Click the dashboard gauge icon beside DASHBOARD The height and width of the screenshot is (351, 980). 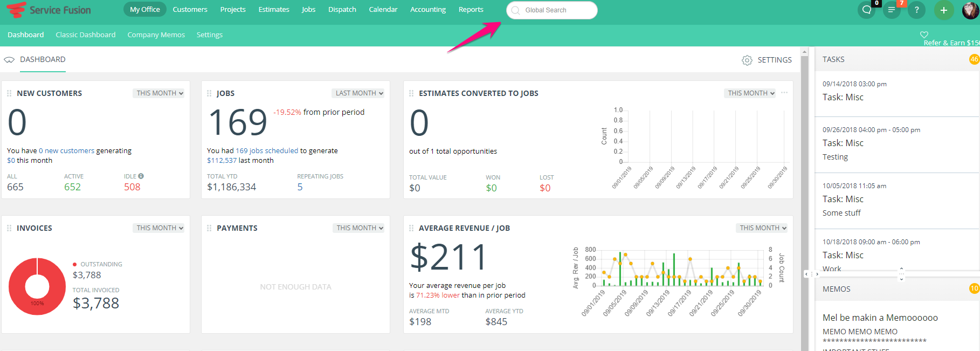(x=9, y=60)
